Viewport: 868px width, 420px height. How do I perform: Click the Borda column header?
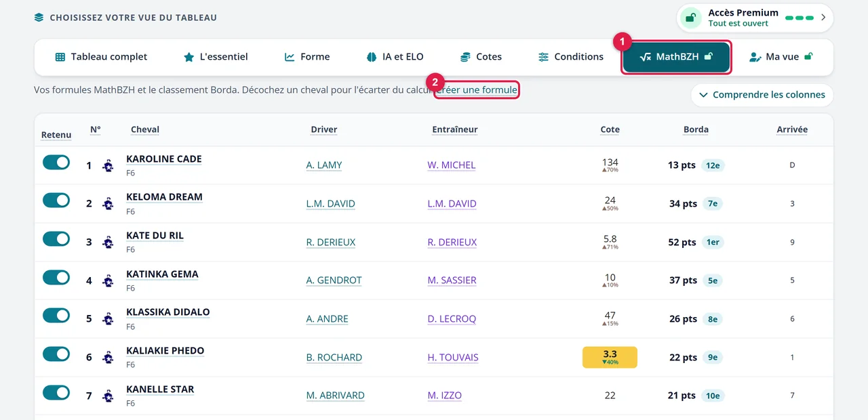pos(696,129)
